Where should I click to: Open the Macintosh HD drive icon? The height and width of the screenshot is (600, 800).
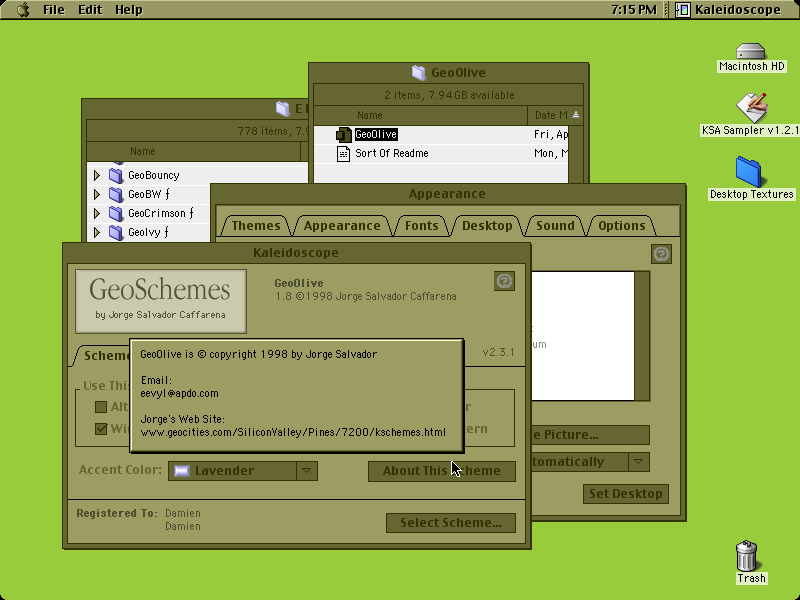(x=751, y=51)
